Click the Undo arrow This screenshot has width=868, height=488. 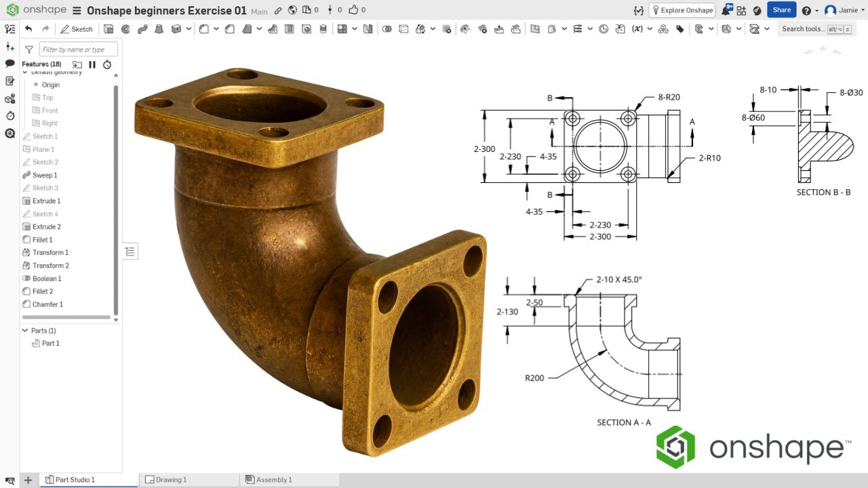tap(28, 28)
